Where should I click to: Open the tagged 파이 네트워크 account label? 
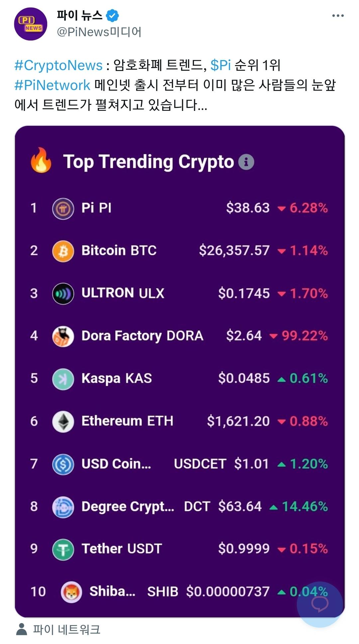point(66,629)
